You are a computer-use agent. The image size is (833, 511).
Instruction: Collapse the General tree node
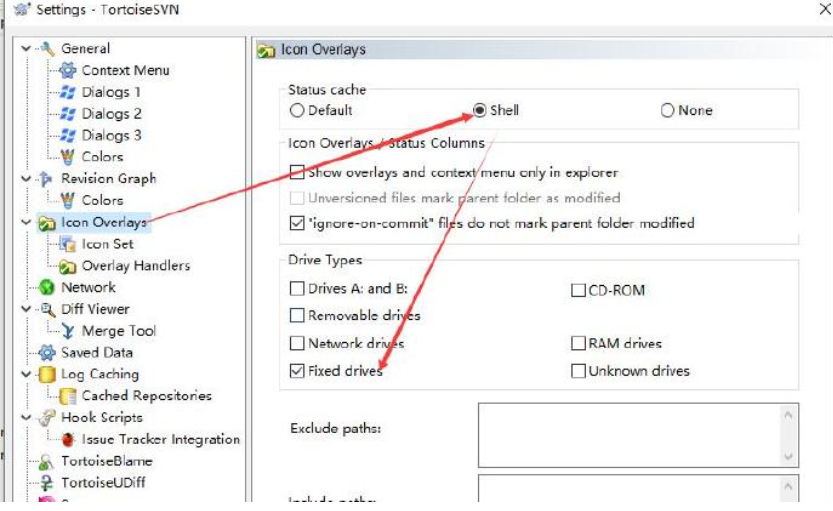(26, 48)
